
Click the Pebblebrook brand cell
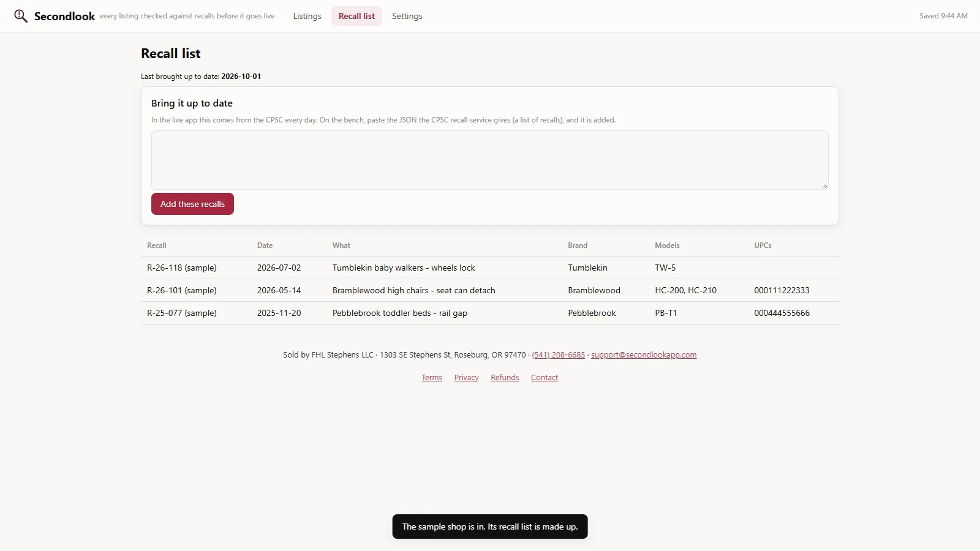pos(592,313)
